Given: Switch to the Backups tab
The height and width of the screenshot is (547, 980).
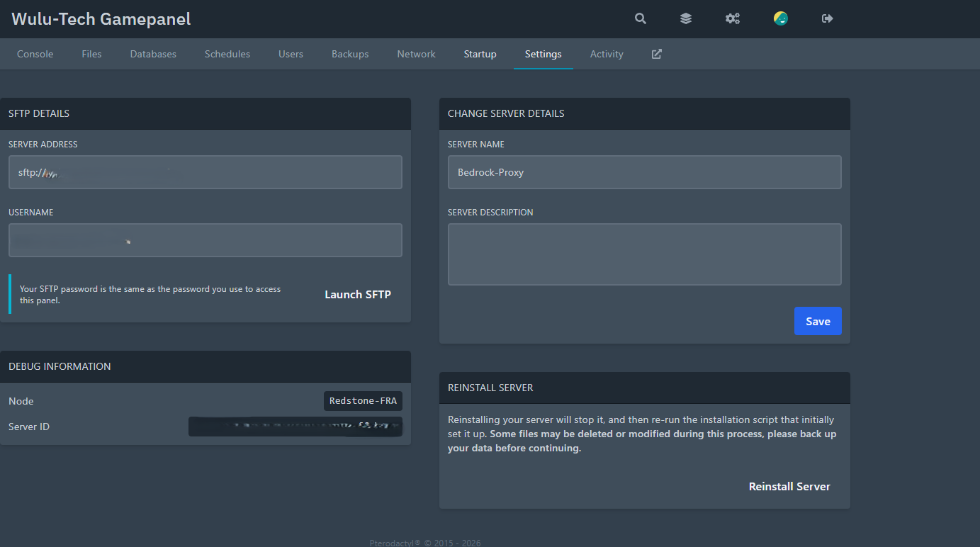Looking at the screenshot, I should pyautogui.click(x=350, y=54).
